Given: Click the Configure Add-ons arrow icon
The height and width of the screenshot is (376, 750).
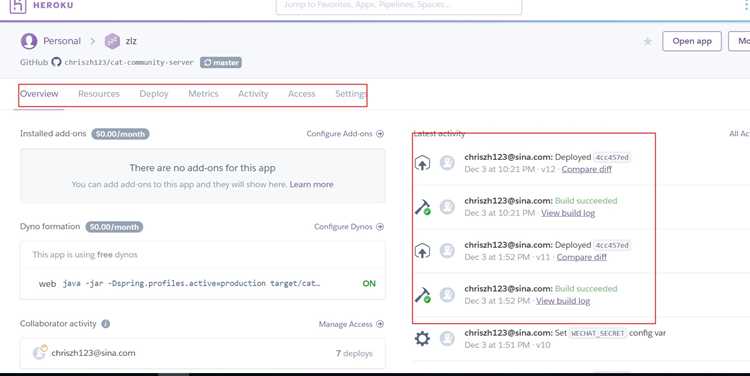Looking at the screenshot, I should pyautogui.click(x=380, y=134).
